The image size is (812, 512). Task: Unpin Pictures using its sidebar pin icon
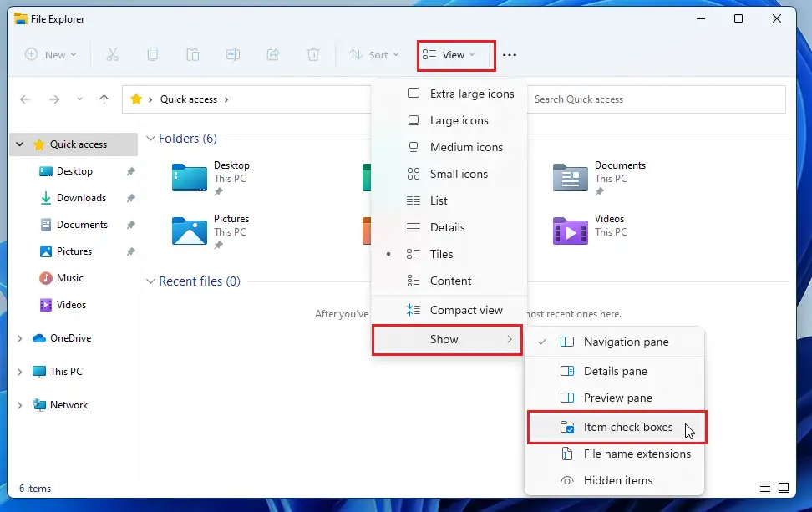(131, 251)
